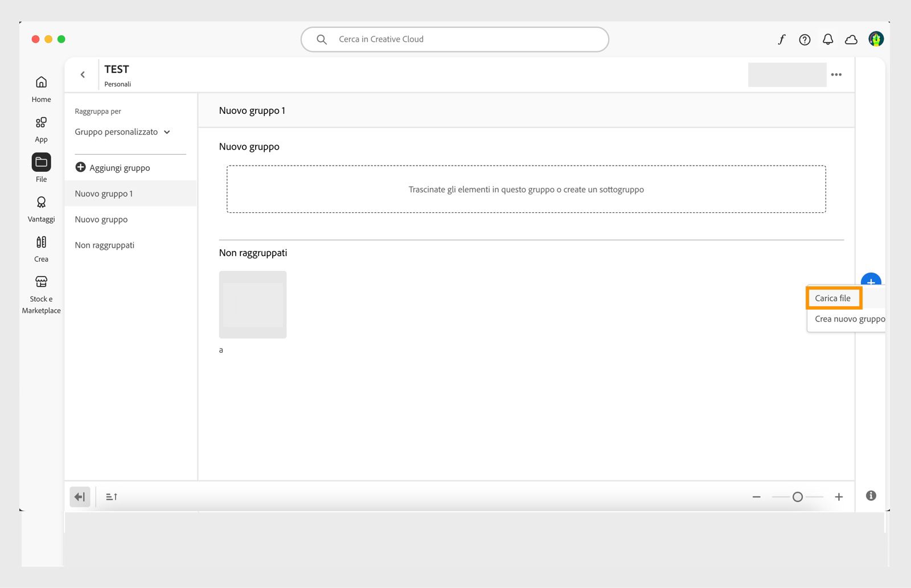Open cloud sync status icon
The image size is (911, 588).
(851, 39)
